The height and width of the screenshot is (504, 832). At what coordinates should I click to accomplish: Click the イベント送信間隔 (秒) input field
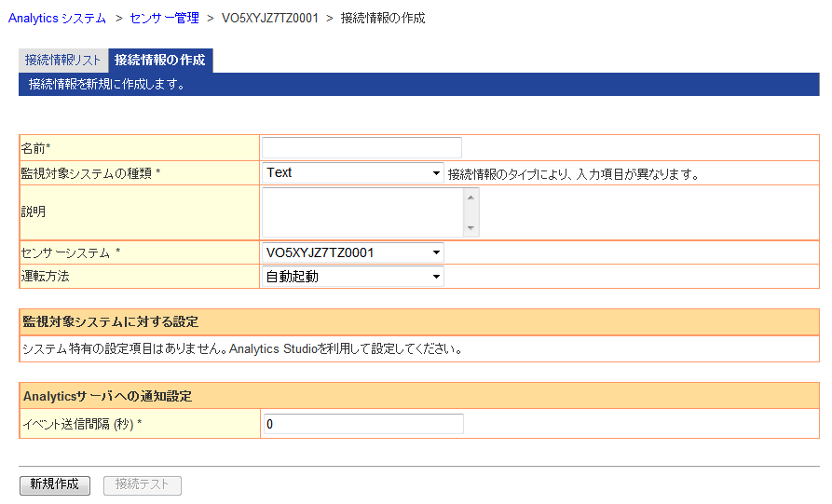(x=363, y=424)
